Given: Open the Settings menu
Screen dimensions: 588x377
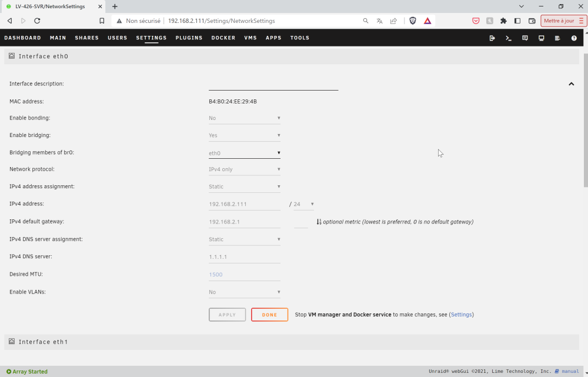Looking at the screenshot, I should pyautogui.click(x=151, y=38).
